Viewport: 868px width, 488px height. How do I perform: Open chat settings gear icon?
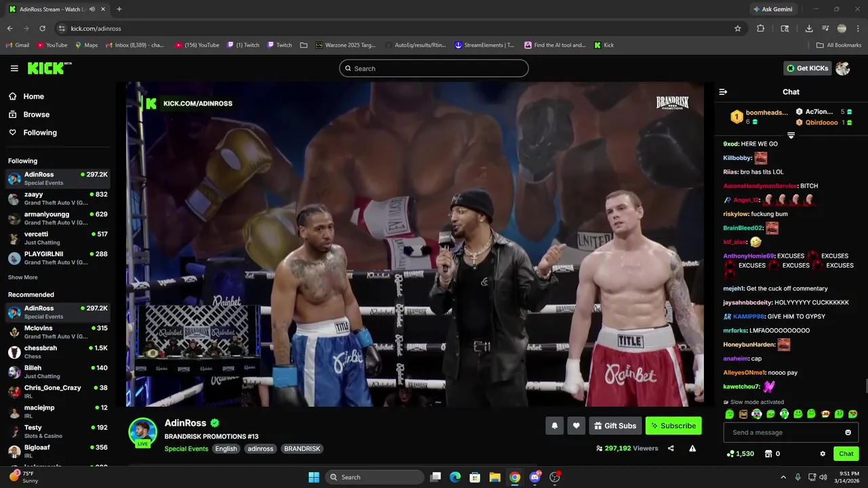(x=823, y=454)
